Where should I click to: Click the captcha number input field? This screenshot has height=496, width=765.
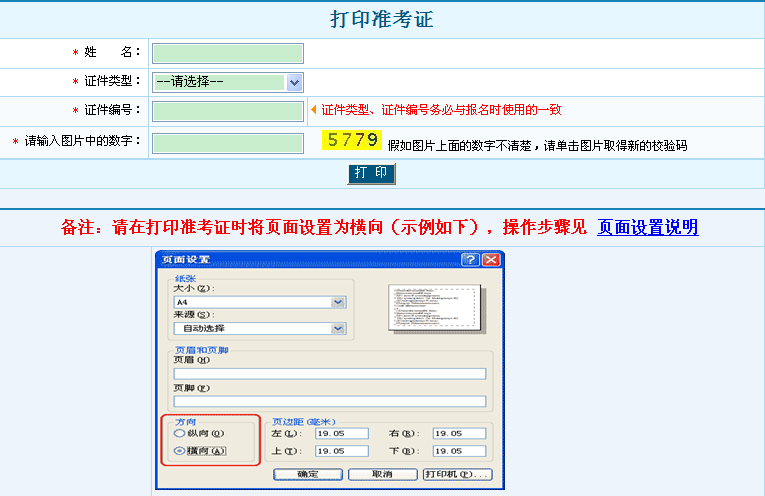pyautogui.click(x=227, y=143)
